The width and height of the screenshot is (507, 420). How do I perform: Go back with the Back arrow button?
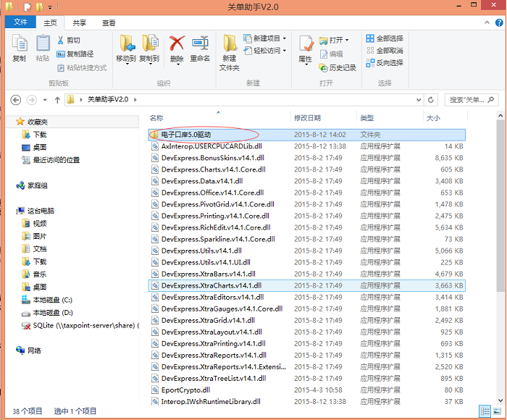16,100
